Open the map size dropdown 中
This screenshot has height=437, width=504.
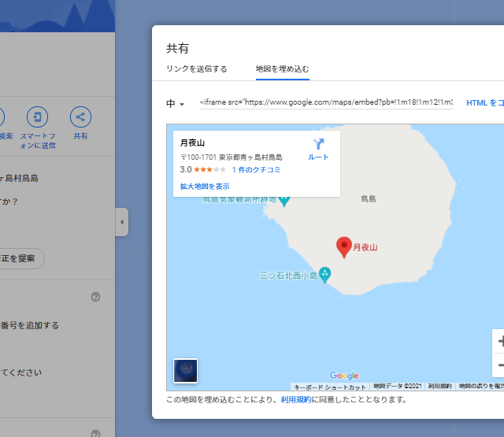[175, 104]
